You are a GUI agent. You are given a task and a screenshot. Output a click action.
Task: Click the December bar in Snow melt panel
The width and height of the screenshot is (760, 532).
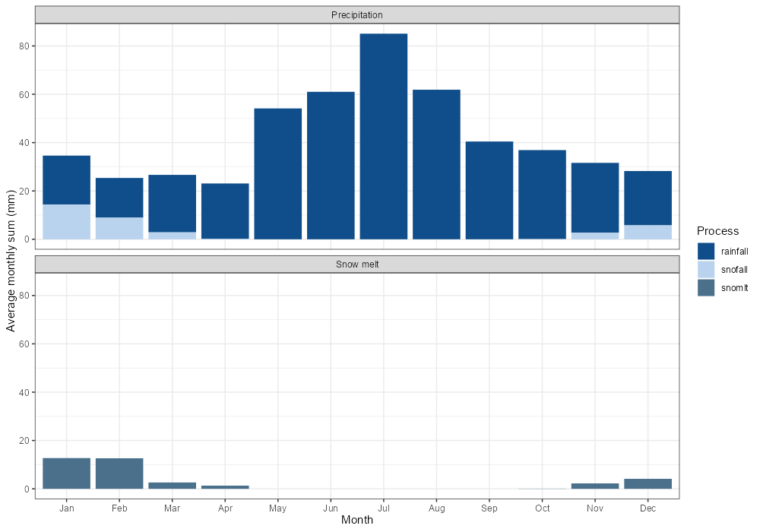tap(648, 483)
